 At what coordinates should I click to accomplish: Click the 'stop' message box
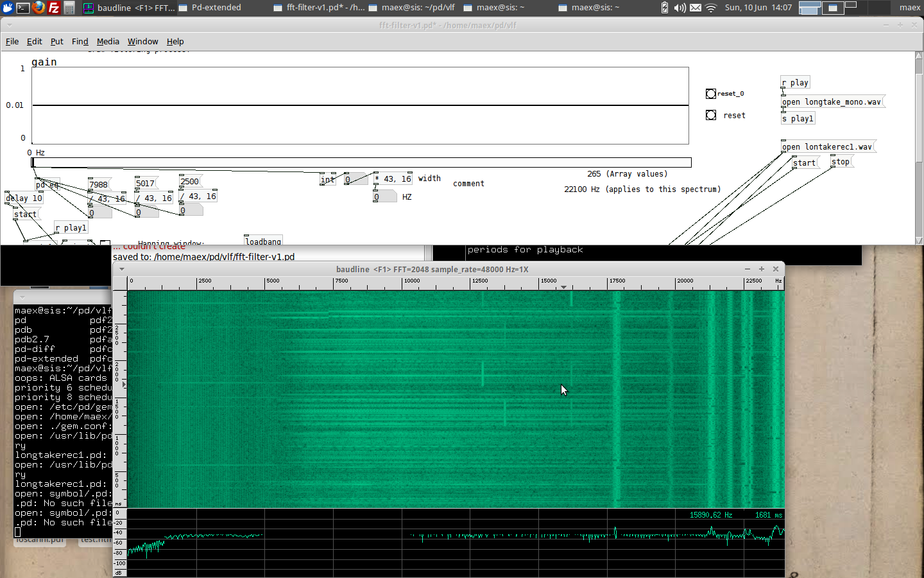pyautogui.click(x=841, y=162)
